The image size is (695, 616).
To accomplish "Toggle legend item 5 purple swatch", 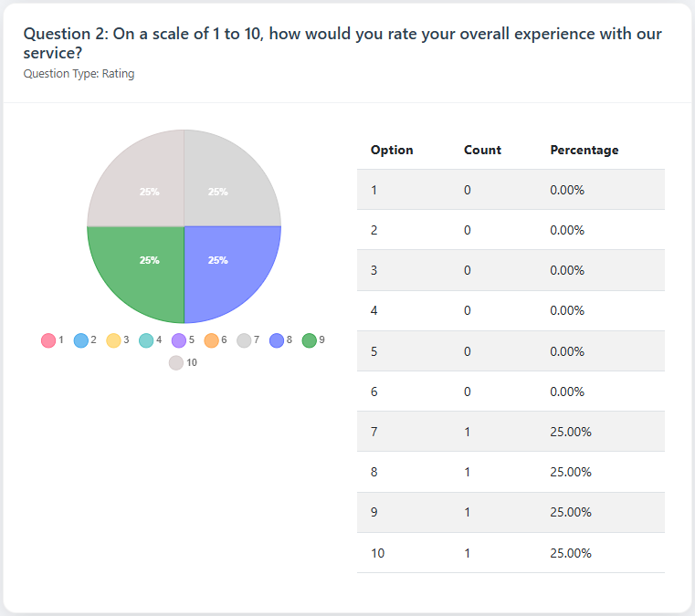I will (x=179, y=340).
